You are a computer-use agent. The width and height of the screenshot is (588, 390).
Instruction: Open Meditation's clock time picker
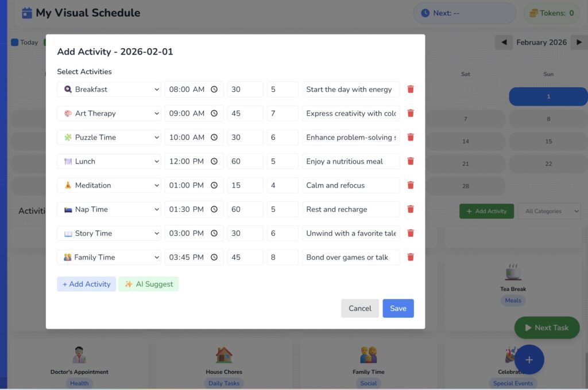(213, 185)
